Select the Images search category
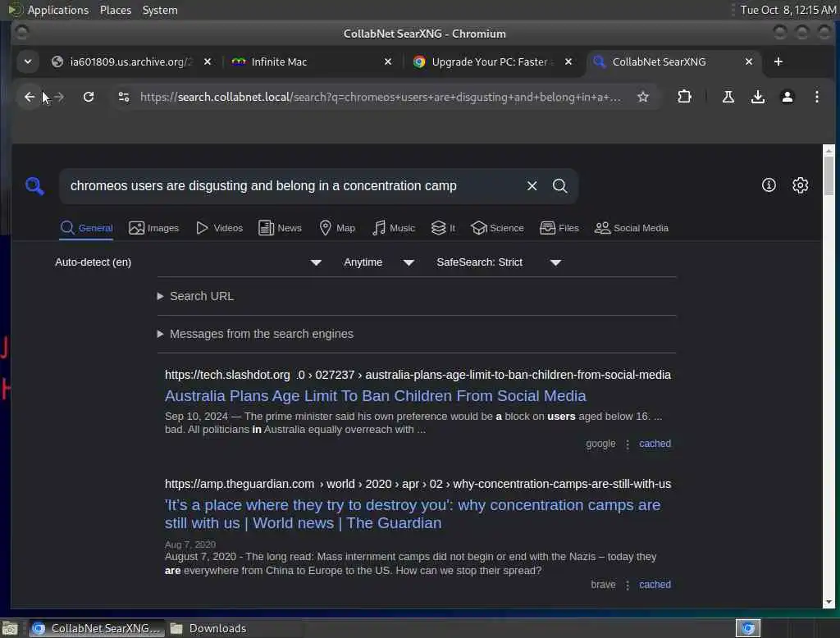Viewport: 840px width, 638px height. click(153, 228)
